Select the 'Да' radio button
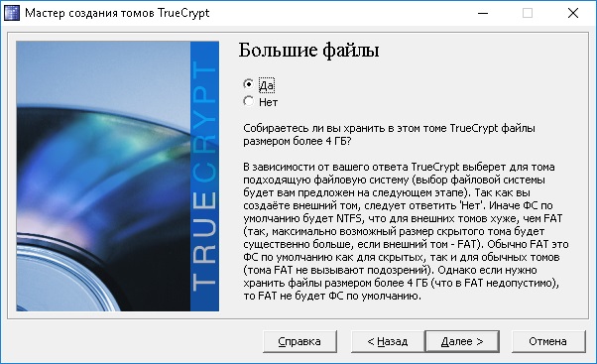Viewport: 597px width, 364px height. click(x=248, y=83)
